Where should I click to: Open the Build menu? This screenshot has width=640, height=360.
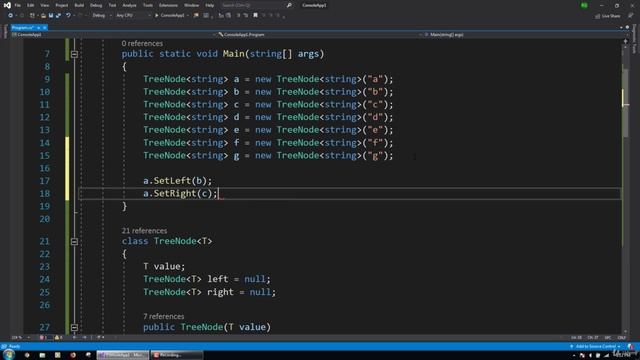pyautogui.click(x=79, y=5)
